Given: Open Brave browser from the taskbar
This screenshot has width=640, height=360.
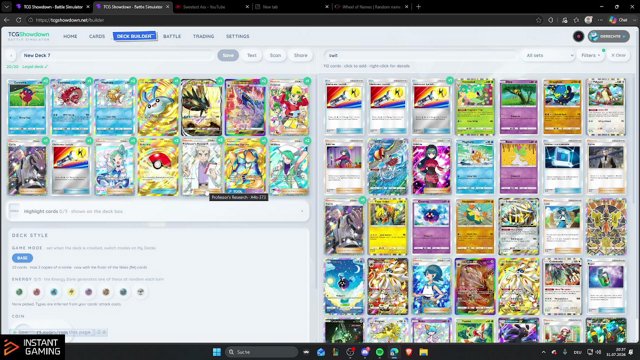Looking at the screenshot, I should click(x=409, y=352).
